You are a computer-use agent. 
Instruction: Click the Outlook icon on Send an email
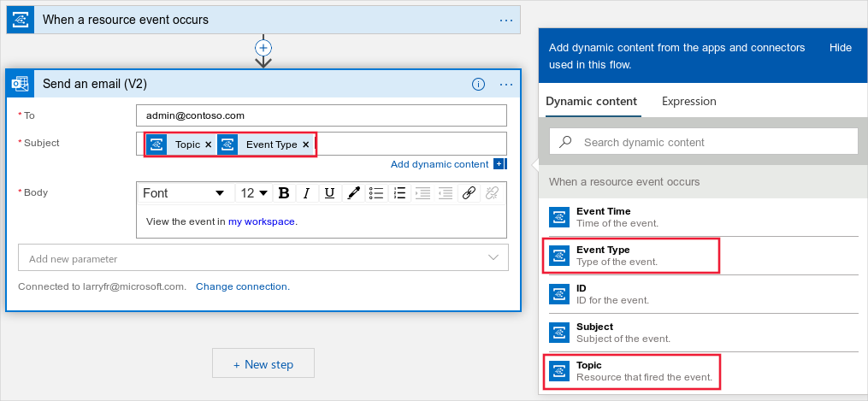pos(21,84)
